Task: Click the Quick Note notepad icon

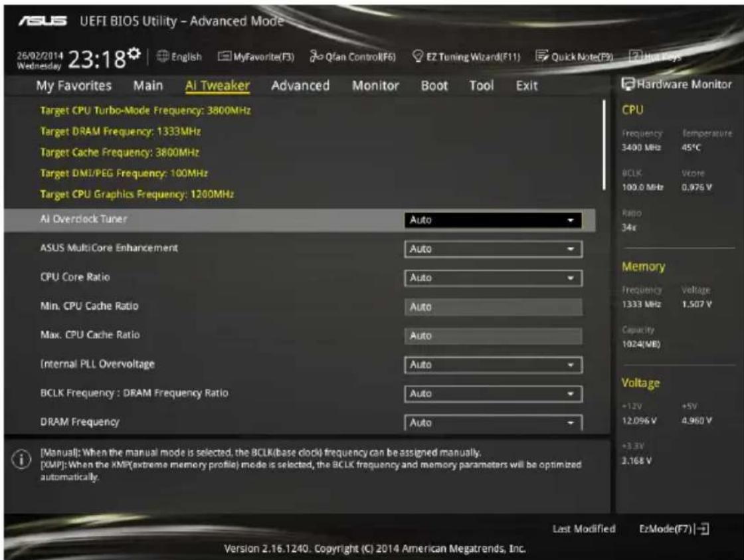Action: pos(542,56)
